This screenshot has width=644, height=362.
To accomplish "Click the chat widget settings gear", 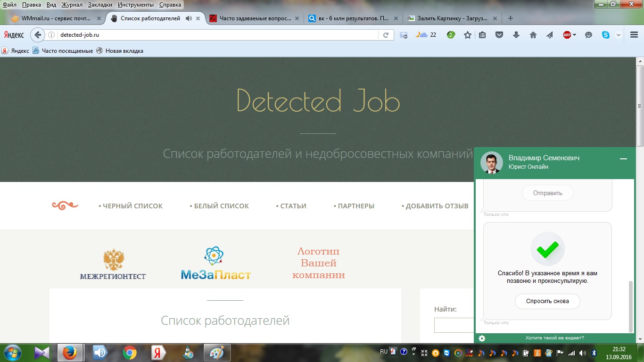I will (482, 338).
